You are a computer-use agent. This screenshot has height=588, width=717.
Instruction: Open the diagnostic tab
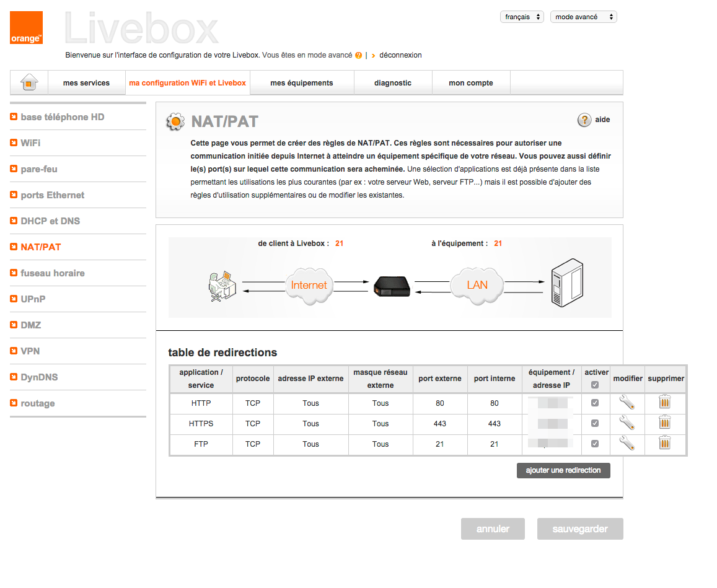(392, 83)
